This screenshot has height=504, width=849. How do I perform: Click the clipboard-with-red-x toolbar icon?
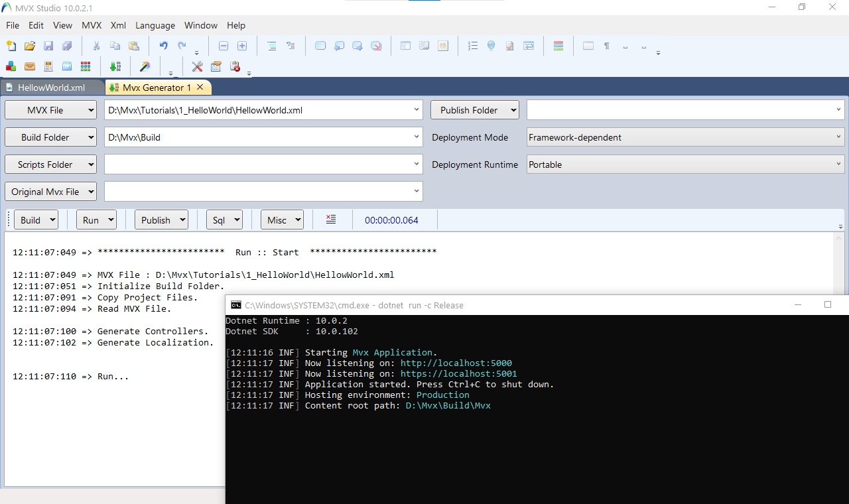click(235, 66)
